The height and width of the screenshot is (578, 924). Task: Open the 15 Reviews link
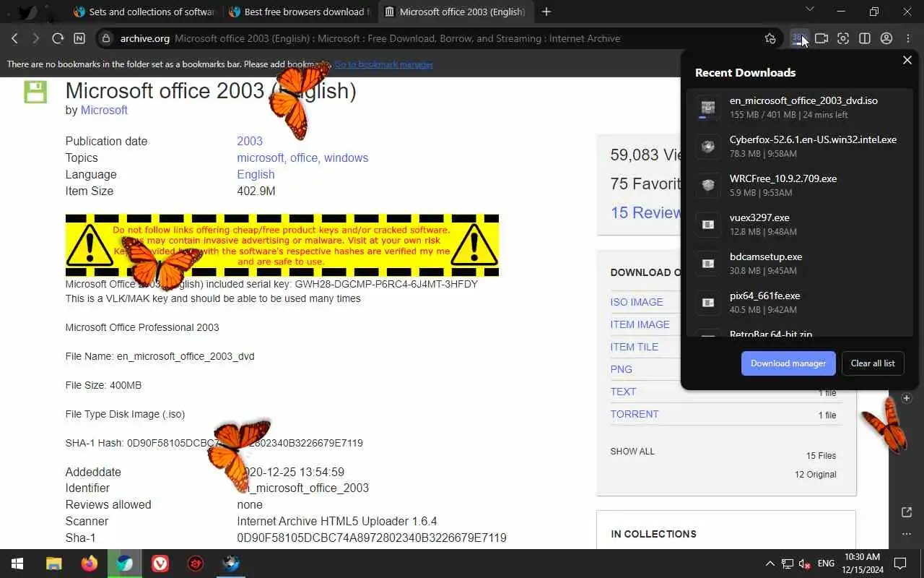point(646,212)
